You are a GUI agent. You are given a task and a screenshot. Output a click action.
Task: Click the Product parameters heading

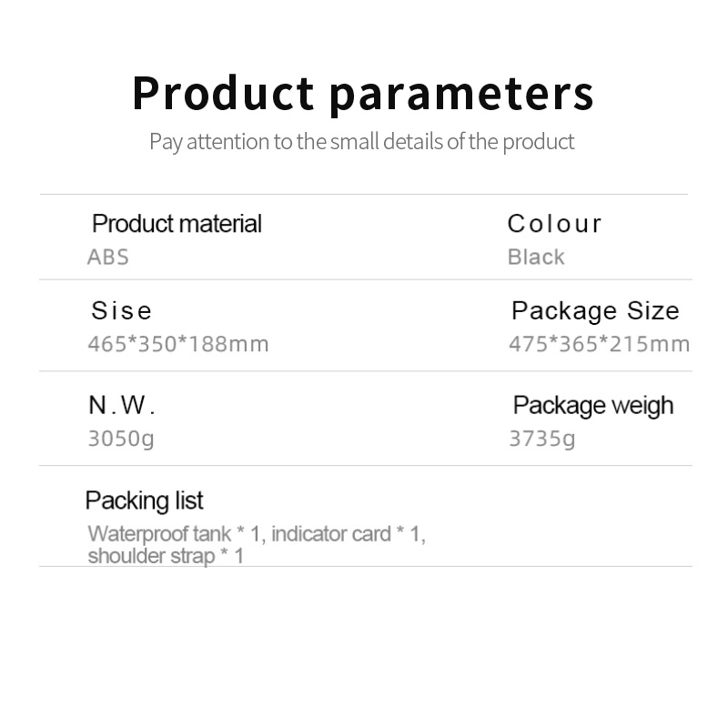point(362,95)
